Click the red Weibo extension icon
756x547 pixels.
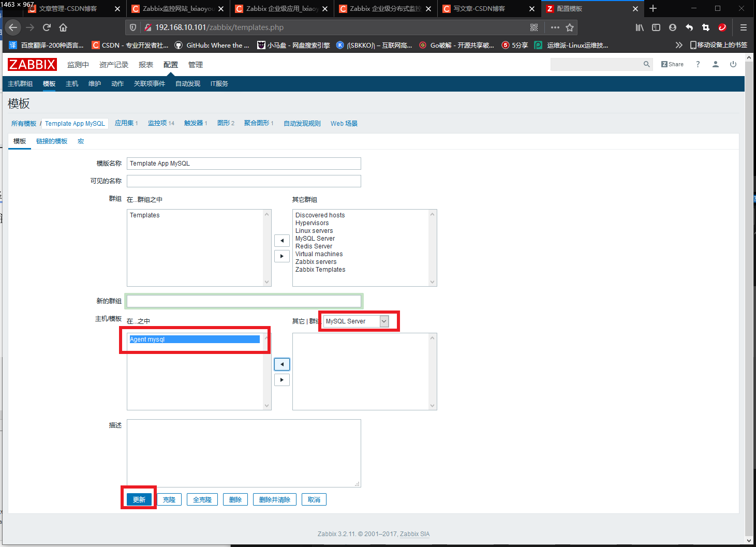[x=722, y=27]
